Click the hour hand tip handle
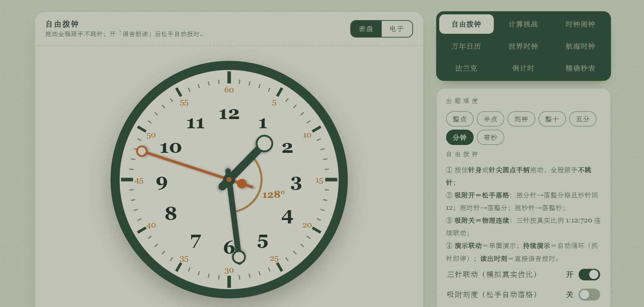The height and width of the screenshot is (307, 644). pos(264,144)
